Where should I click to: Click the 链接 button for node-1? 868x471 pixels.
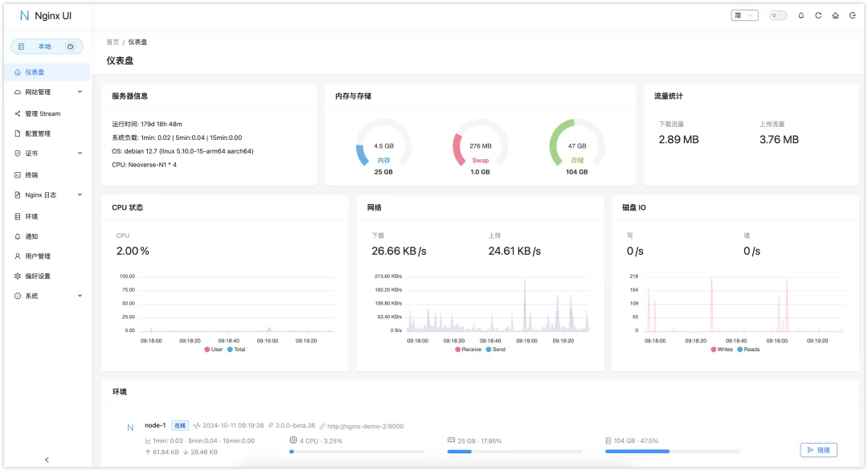[x=818, y=450]
